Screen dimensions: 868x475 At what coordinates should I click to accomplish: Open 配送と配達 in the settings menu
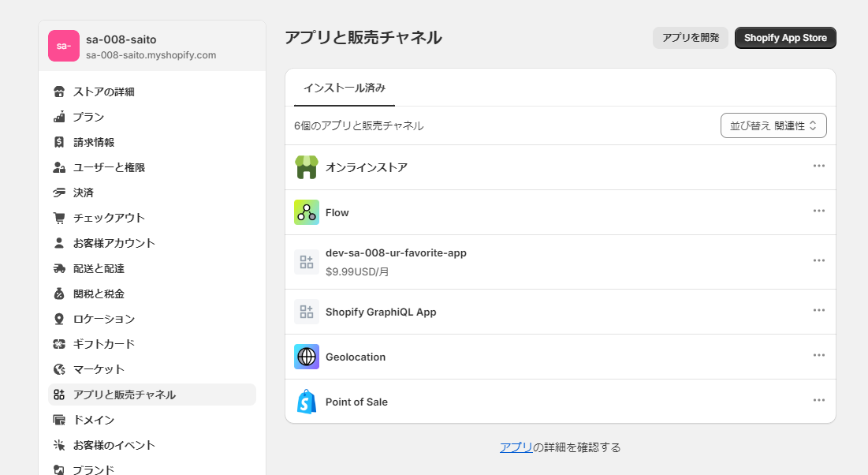tap(152, 268)
